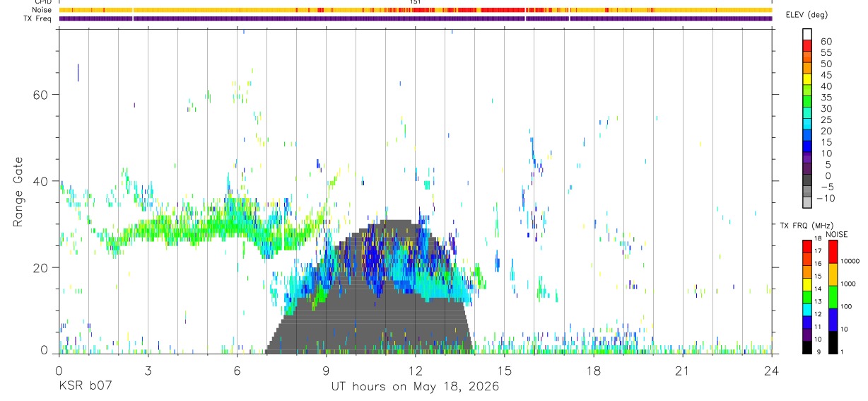This screenshot has width=868, height=401.
Task: Pick the green segment of the NOISE colorbar
Action: pyautogui.click(x=833, y=296)
